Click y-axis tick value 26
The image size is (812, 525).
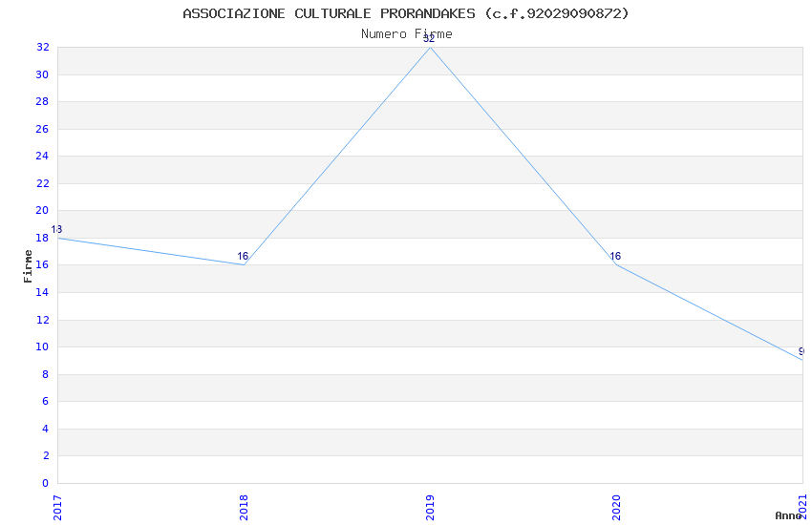(42, 129)
